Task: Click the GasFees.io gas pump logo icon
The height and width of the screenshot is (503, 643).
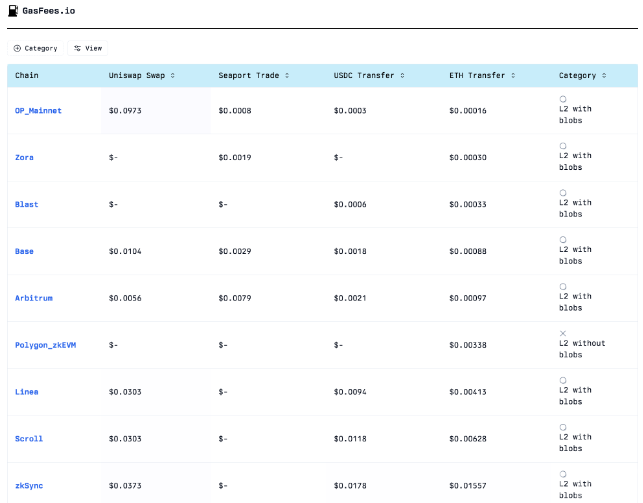Action: (12, 11)
